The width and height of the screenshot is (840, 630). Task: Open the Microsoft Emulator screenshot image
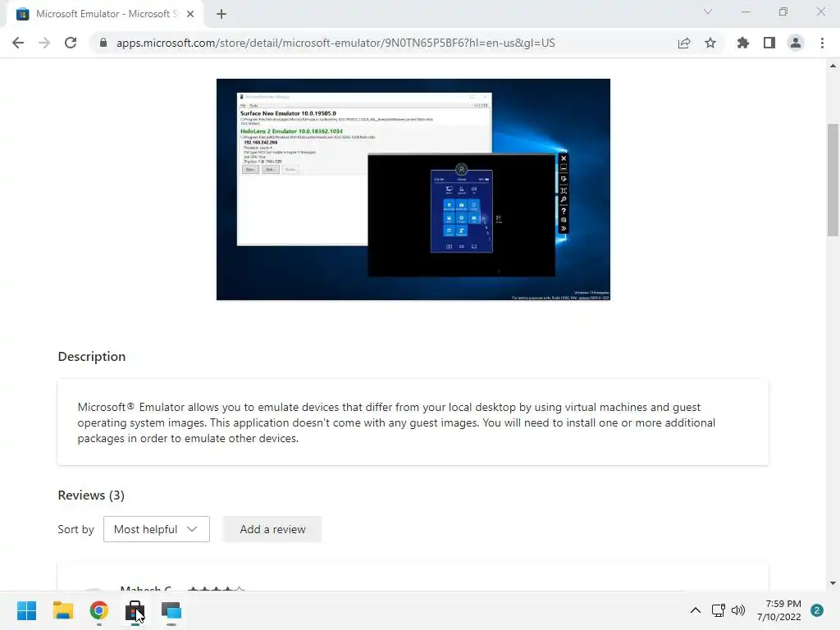(413, 189)
